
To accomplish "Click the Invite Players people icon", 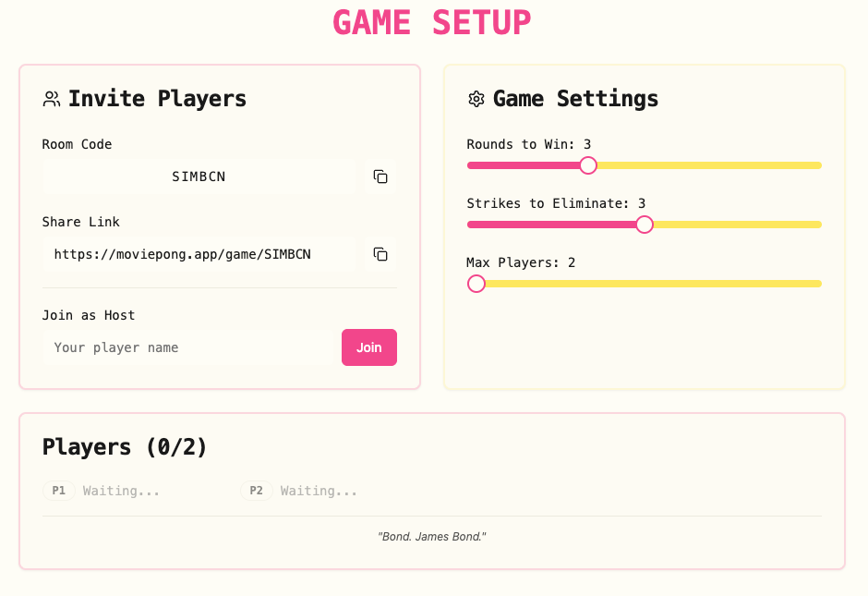I will click(x=52, y=99).
